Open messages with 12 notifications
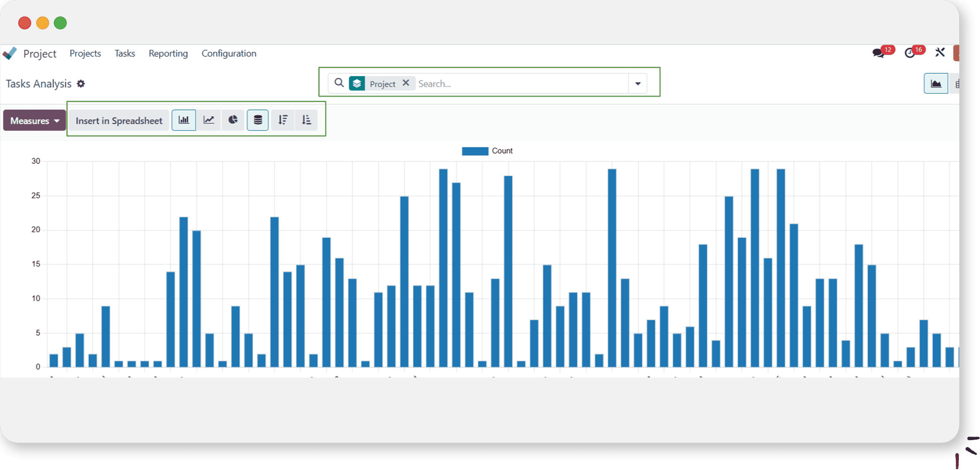The image size is (980, 470). (878, 53)
